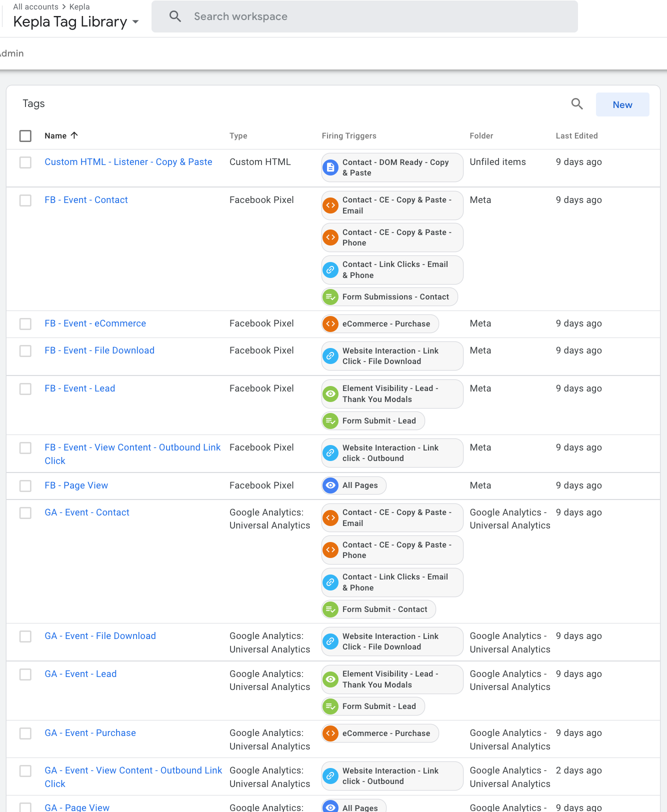Check FB - Event - View Content Outbound Link checkbox
Image resolution: width=667 pixels, height=812 pixels.
(x=25, y=448)
